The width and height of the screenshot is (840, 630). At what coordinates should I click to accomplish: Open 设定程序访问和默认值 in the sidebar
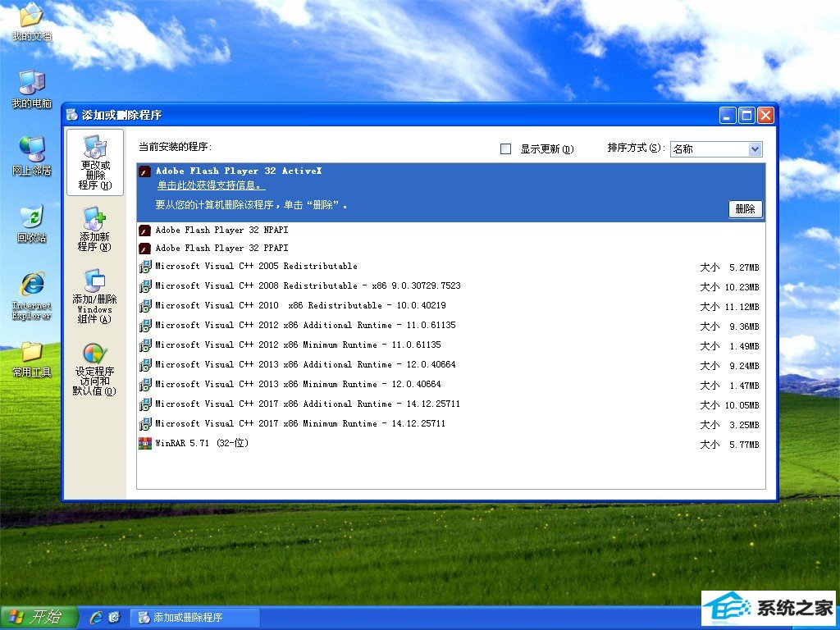95,370
